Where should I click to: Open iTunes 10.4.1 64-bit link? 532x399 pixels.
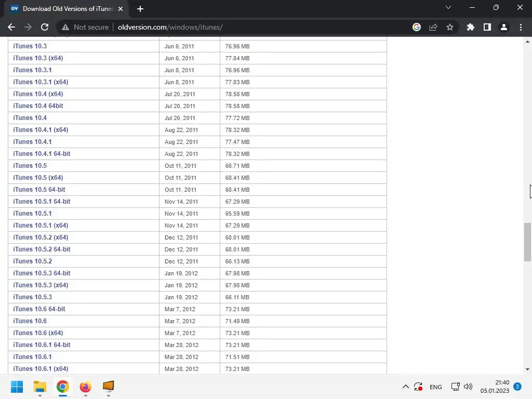coord(42,153)
